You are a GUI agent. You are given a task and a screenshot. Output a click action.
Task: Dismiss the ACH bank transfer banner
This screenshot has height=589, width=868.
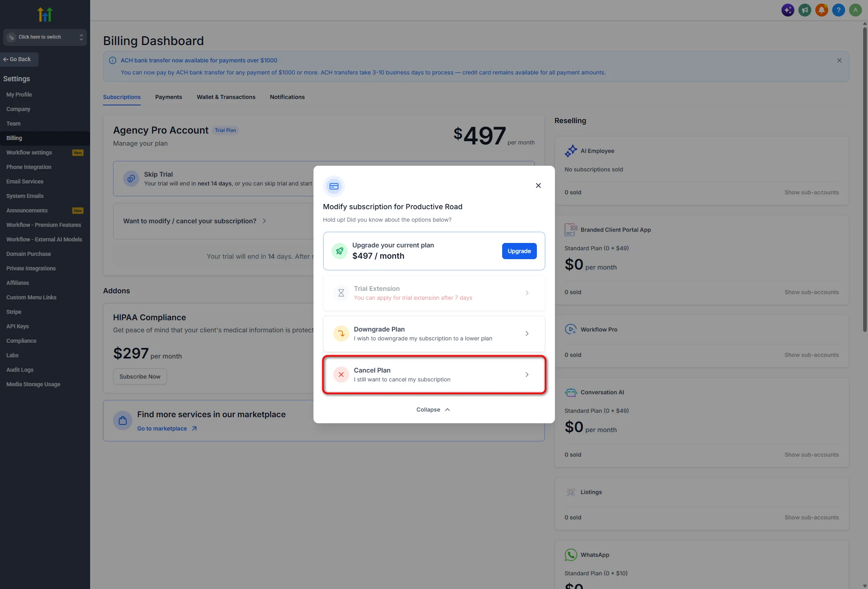tap(839, 60)
